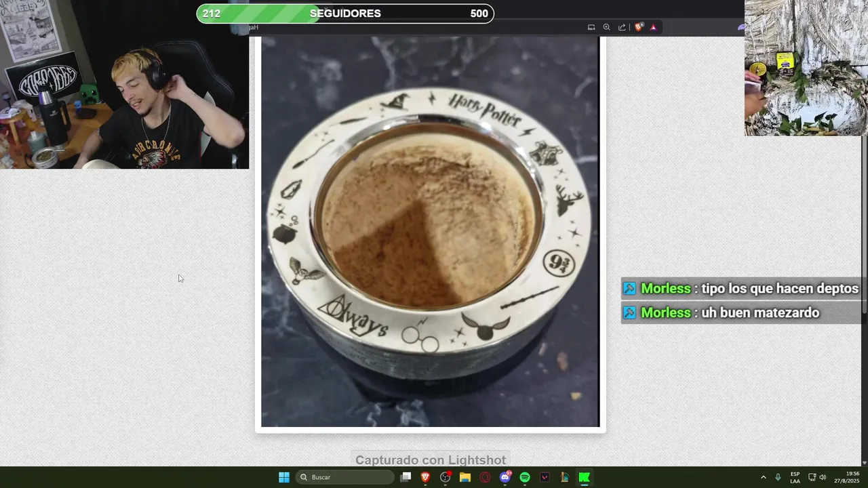Open File Explorer from the taskbar
Viewport: 868px width, 488px height.
(465, 477)
